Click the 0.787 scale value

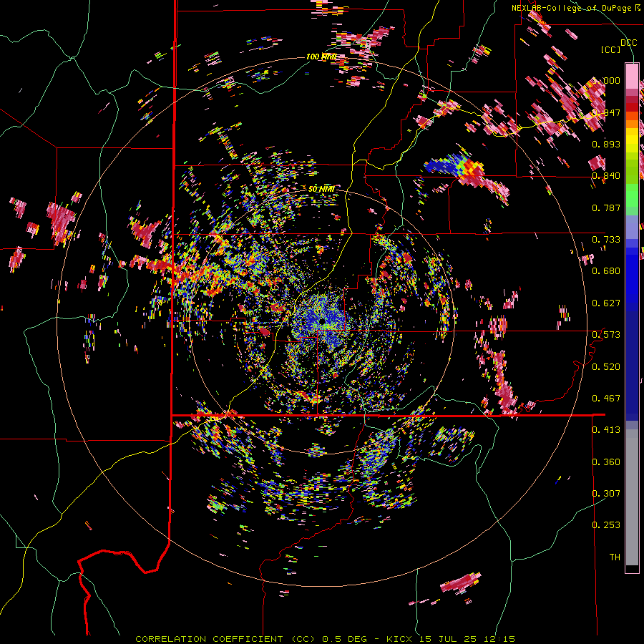[606, 208]
